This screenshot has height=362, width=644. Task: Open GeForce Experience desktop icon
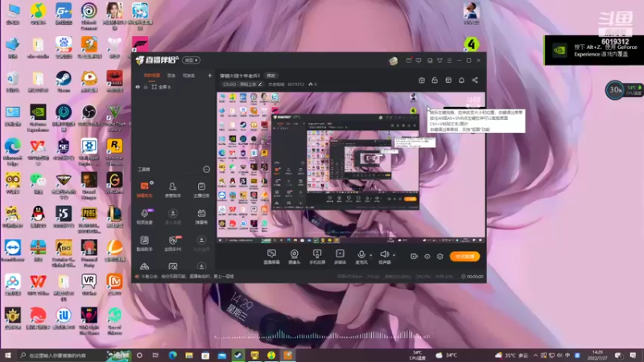tap(38, 118)
